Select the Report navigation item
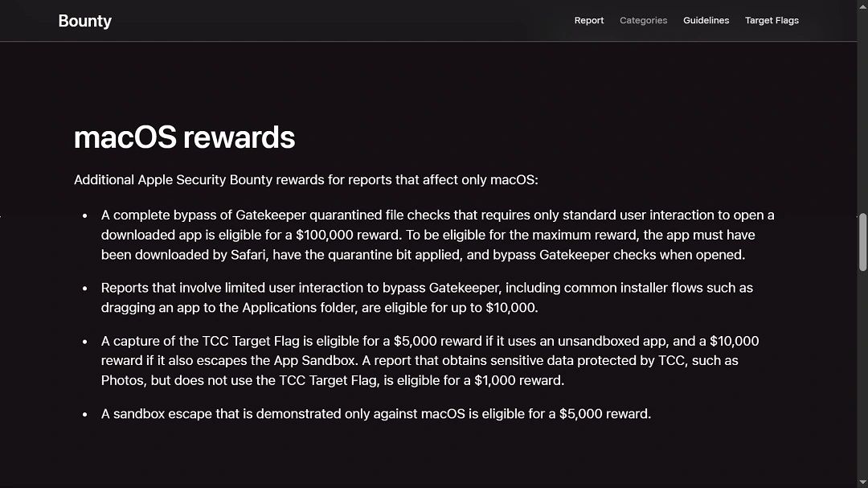The image size is (868, 492). (589, 20)
